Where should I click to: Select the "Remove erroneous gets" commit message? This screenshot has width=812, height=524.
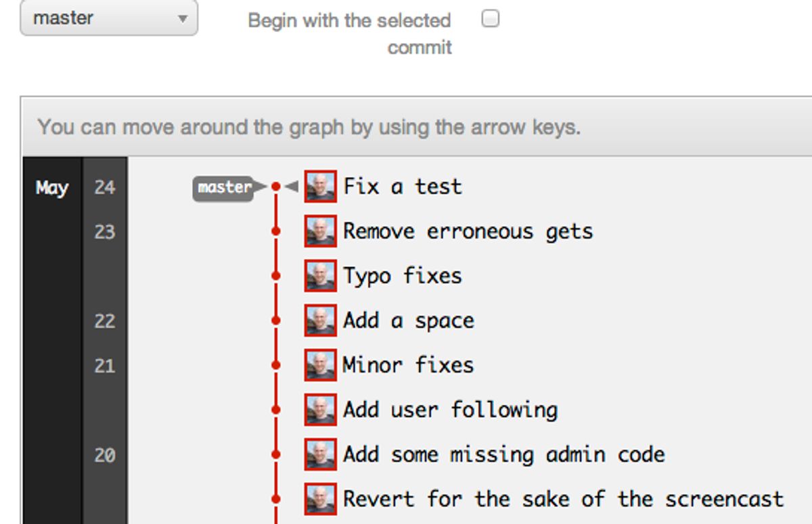(x=468, y=231)
